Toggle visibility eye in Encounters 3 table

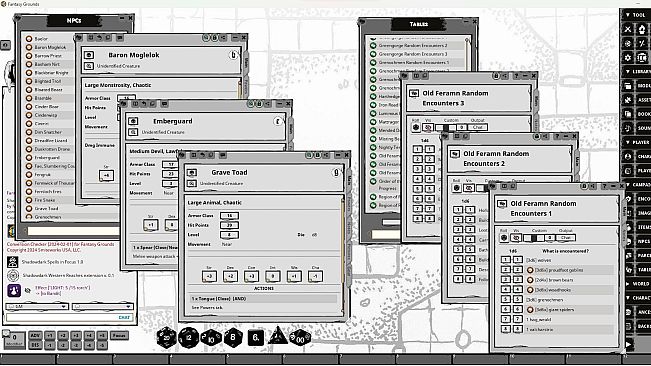428,127
